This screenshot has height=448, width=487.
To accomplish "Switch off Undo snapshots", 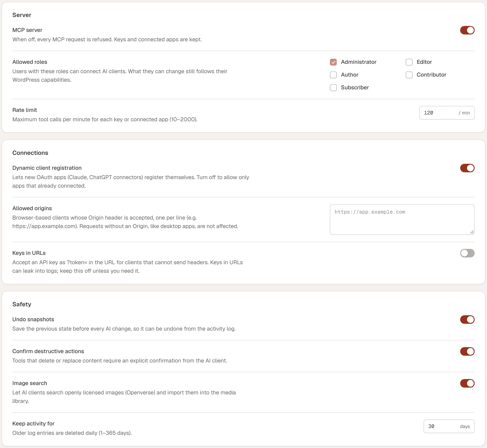I will [x=467, y=320].
